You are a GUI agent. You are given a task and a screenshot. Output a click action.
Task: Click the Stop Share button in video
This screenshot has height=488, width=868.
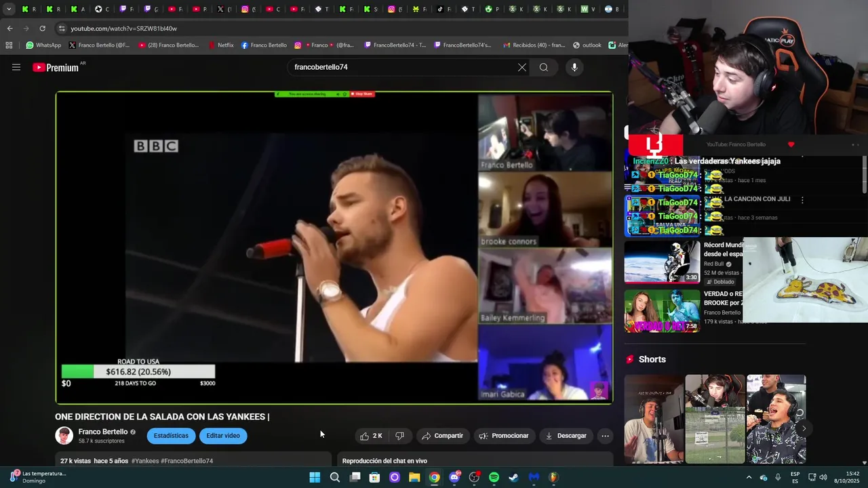point(362,94)
